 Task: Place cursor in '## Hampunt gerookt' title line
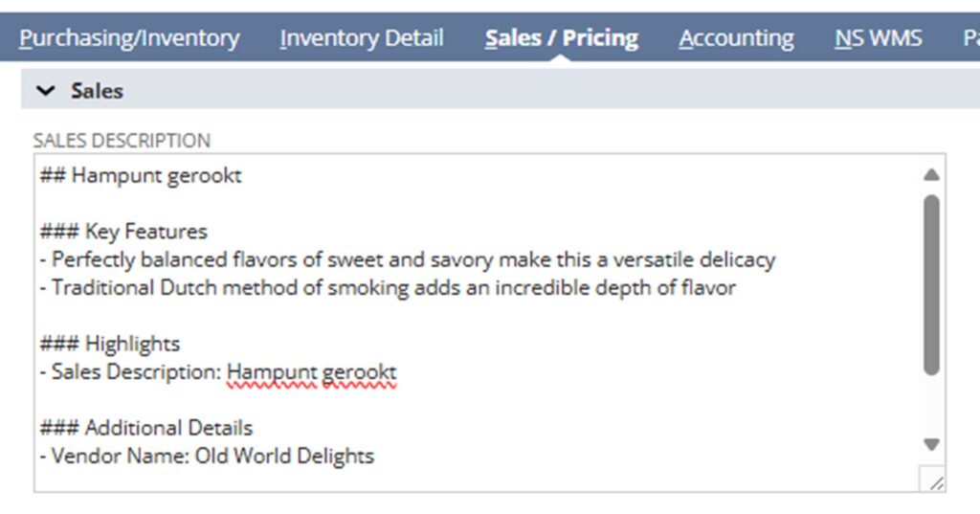pos(141,176)
